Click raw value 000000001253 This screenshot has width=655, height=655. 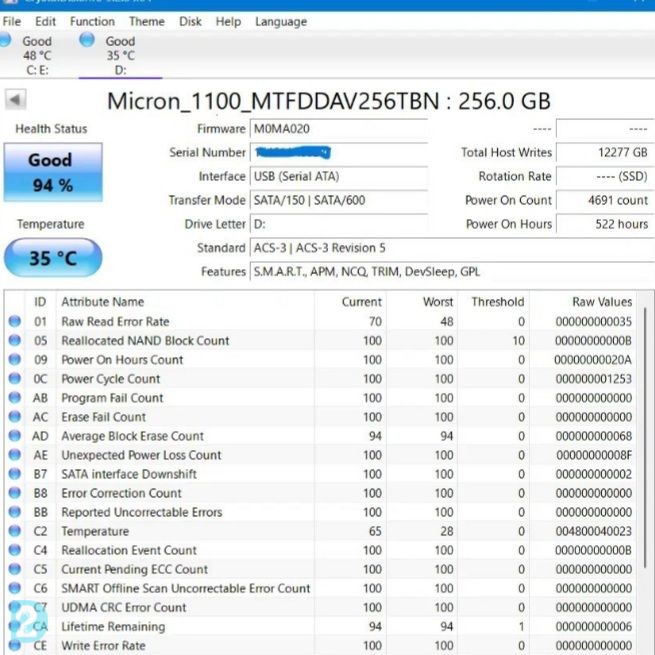[x=594, y=379]
